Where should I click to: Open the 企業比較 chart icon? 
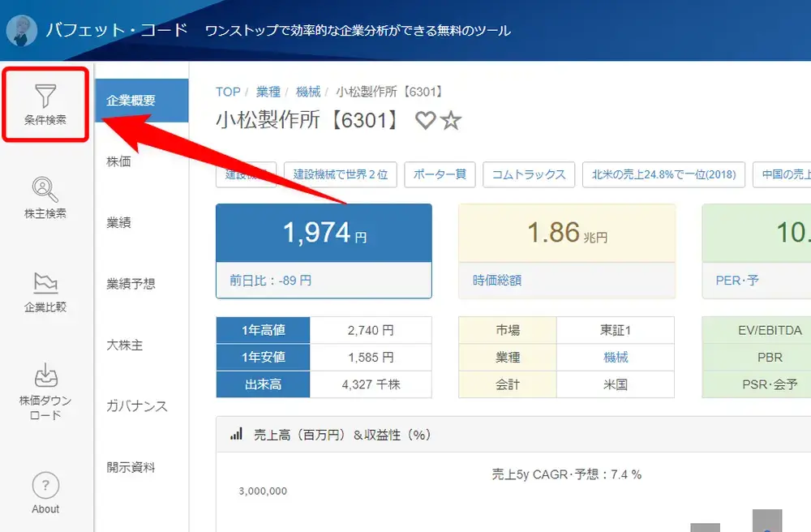tap(45, 283)
